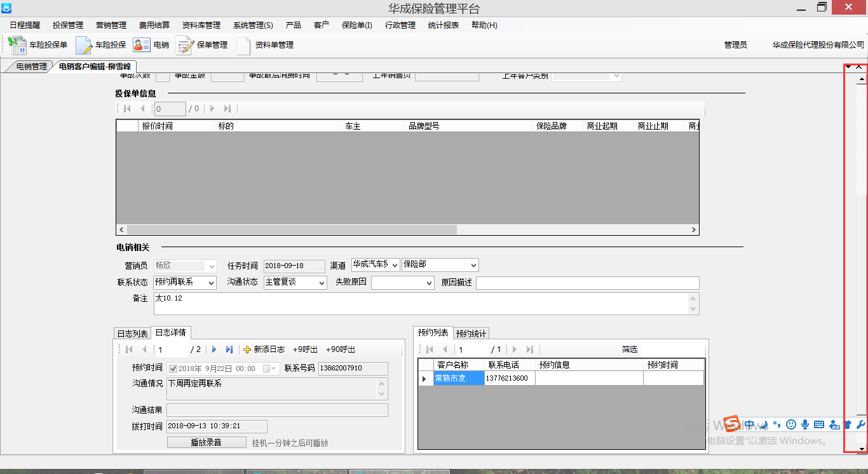Switch to the 日志列表 tab
868x474 pixels.
click(x=132, y=334)
